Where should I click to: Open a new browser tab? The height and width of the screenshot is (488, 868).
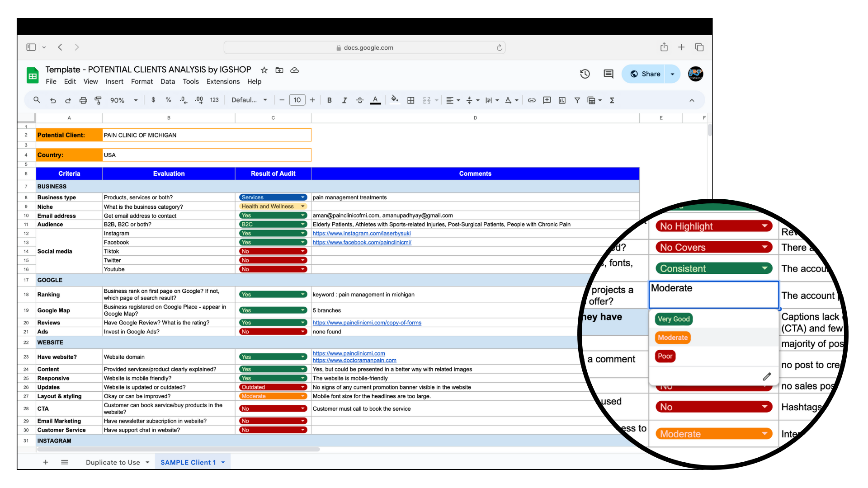coord(681,47)
